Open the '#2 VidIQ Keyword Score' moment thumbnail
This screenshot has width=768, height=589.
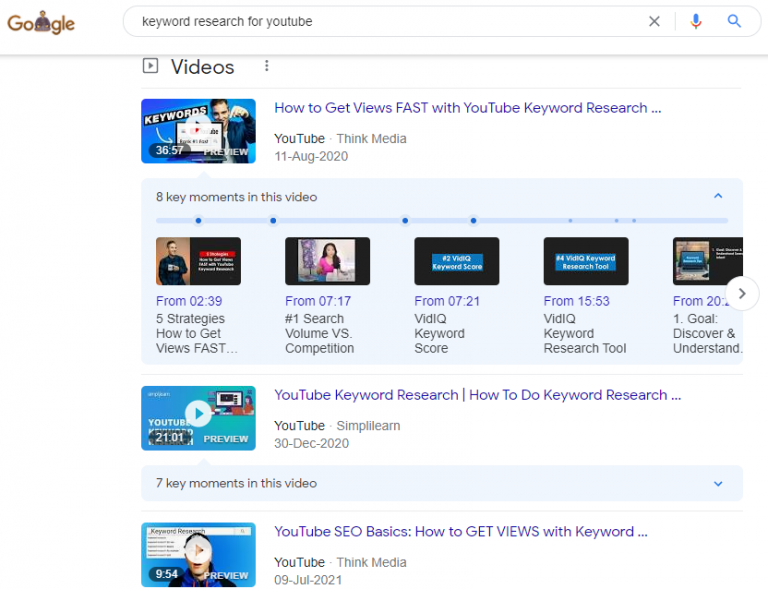pos(457,261)
